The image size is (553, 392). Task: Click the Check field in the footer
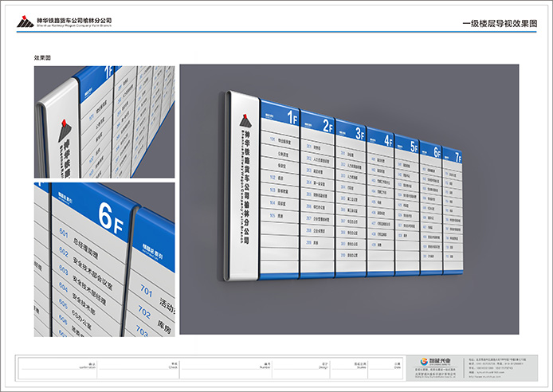(x=138, y=368)
